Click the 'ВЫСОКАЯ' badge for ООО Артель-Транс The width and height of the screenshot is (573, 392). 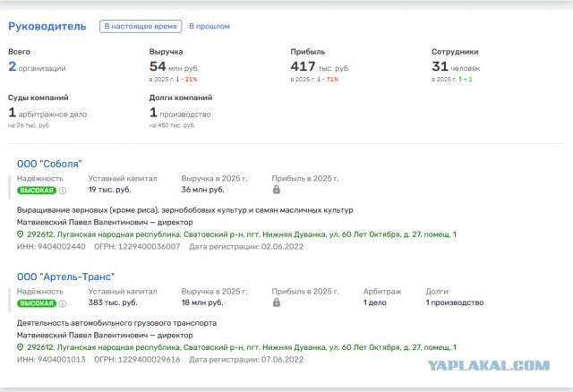click(x=37, y=303)
